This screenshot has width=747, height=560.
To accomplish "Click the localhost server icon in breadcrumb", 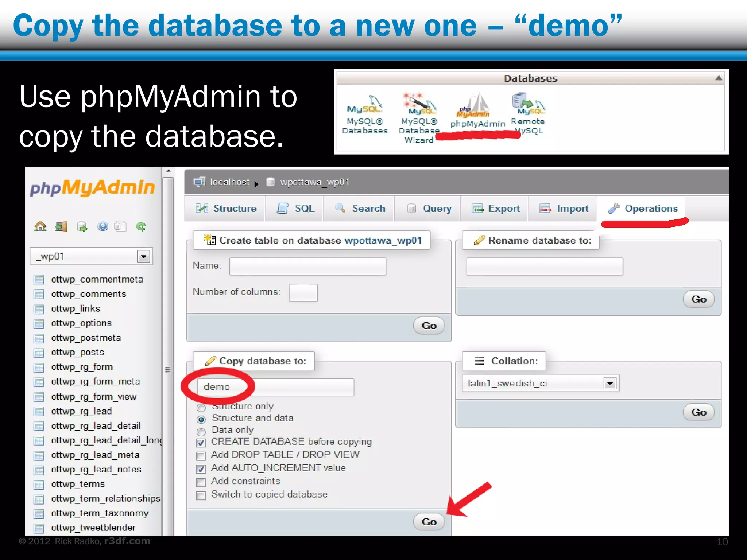I will [x=200, y=182].
